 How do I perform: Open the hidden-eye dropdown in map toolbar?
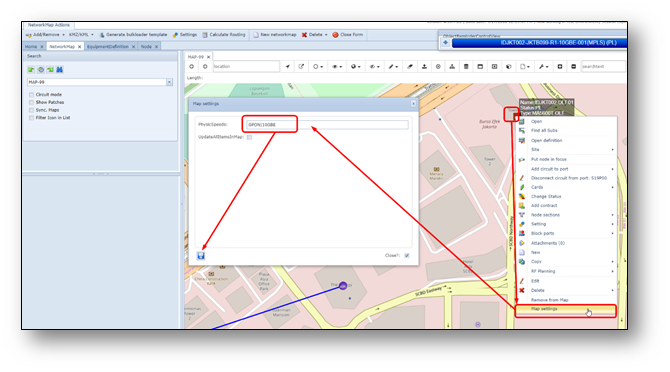(x=374, y=67)
